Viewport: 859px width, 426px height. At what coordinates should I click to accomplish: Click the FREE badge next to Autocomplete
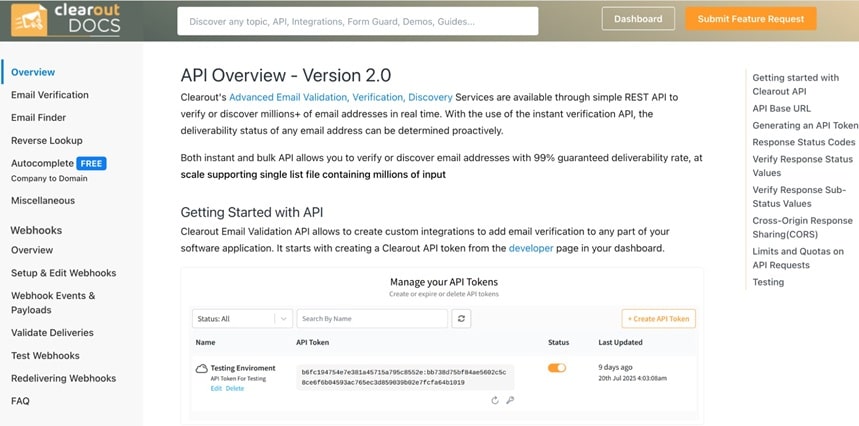click(x=91, y=163)
